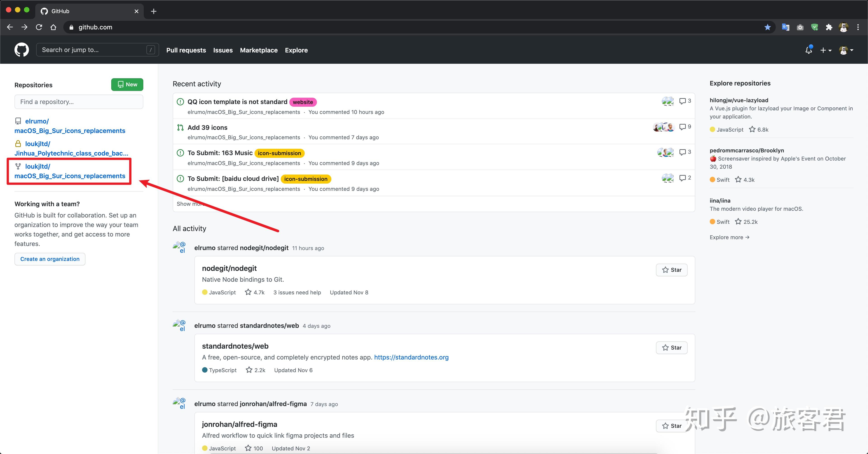
Task: Open the QQ icon template issue
Action: [237, 102]
